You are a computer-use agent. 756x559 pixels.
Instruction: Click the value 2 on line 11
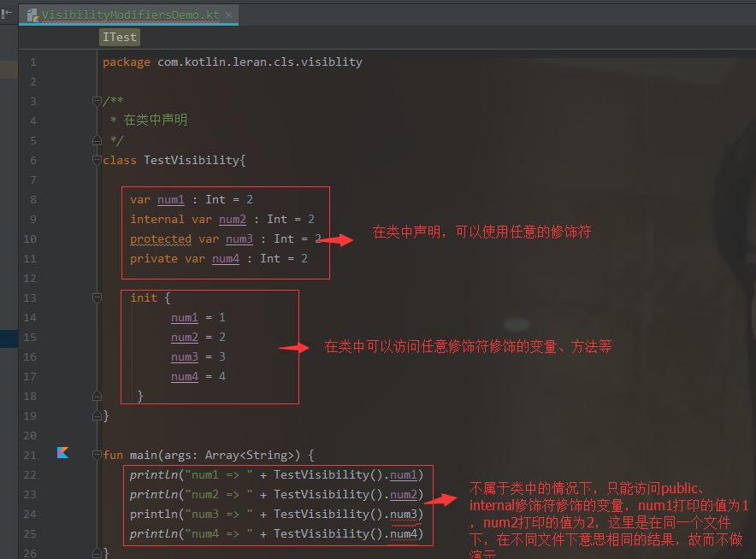pyautogui.click(x=304, y=259)
